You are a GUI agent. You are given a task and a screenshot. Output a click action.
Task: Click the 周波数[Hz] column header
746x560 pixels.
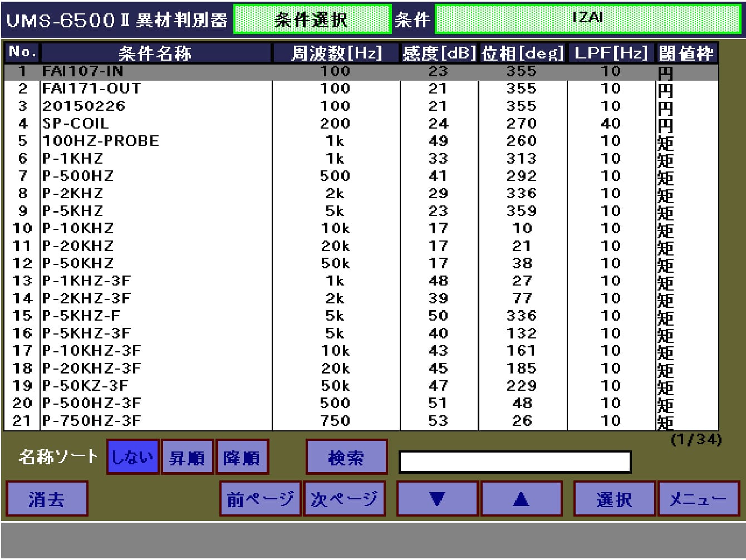(x=336, y=53)
